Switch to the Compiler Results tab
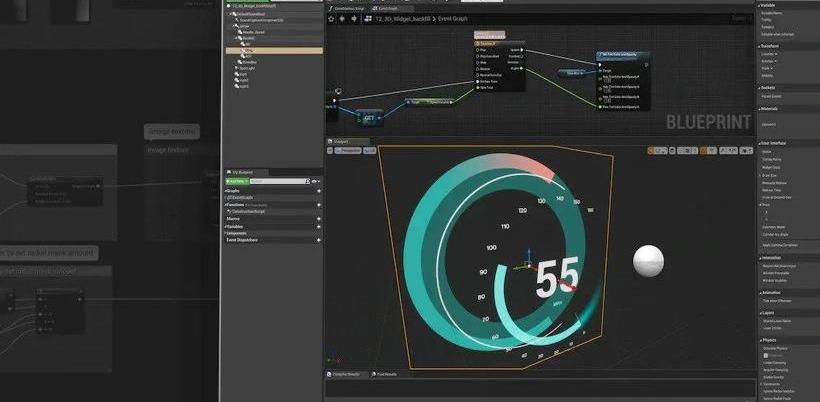This screenshot has width=820, height=402. (x=346, y=374)
